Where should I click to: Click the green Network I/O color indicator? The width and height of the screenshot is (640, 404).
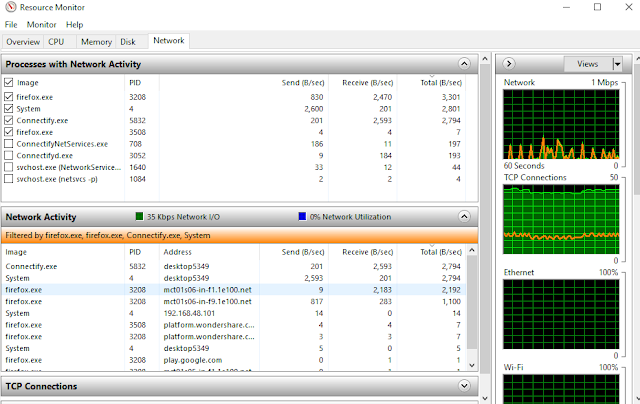pyautogui.click(x=139, y=216)
